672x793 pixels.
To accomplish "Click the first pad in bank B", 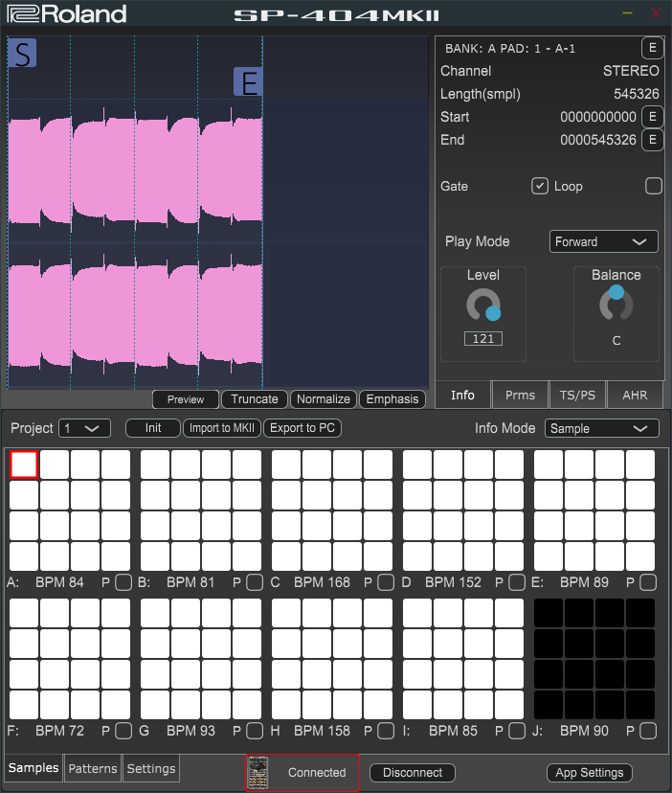I will pos(155,464).
